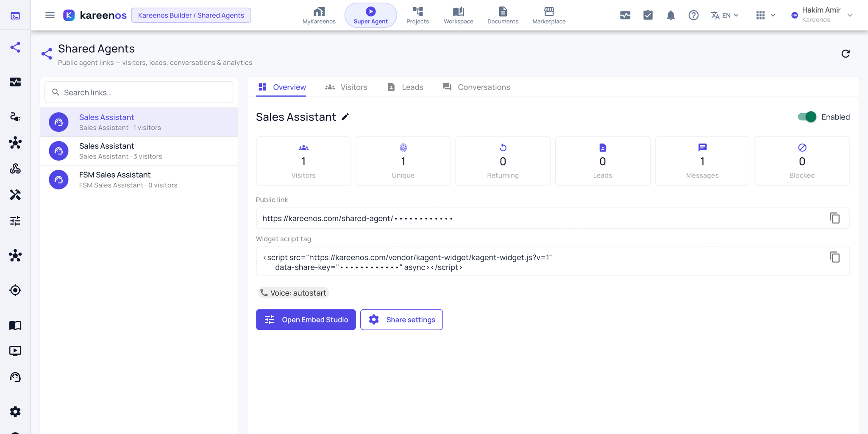Click the Returning stat card
This screenshot has width=868, height=434.
tap(503, 161)
